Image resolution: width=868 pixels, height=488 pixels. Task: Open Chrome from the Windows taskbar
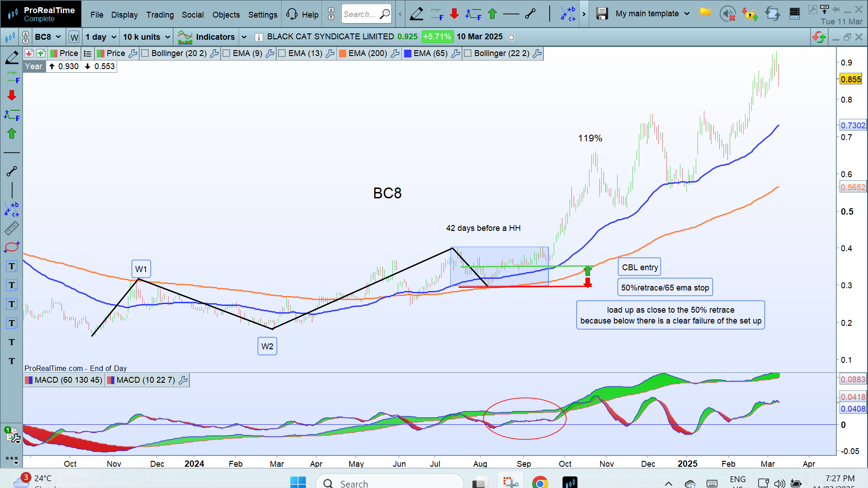click(x=540, y=483)
